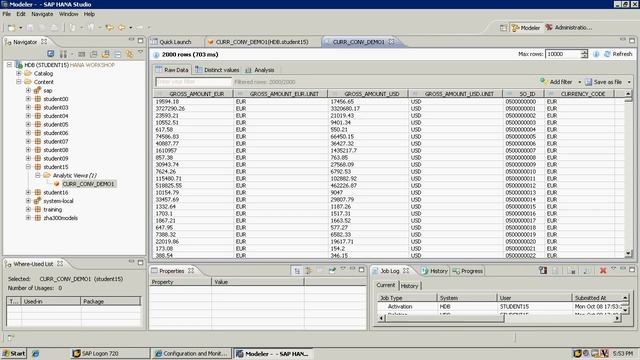Open the New wizard toolbar icon
640x360 pixels.
click(x=11, y=28)
